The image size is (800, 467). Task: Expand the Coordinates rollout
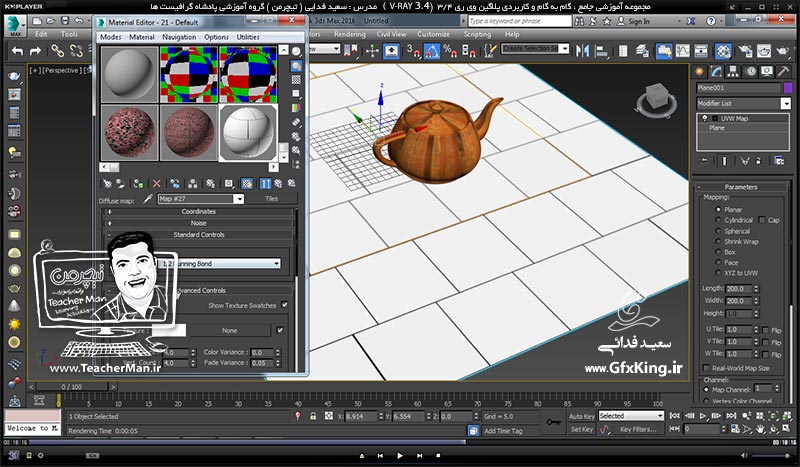199,211
